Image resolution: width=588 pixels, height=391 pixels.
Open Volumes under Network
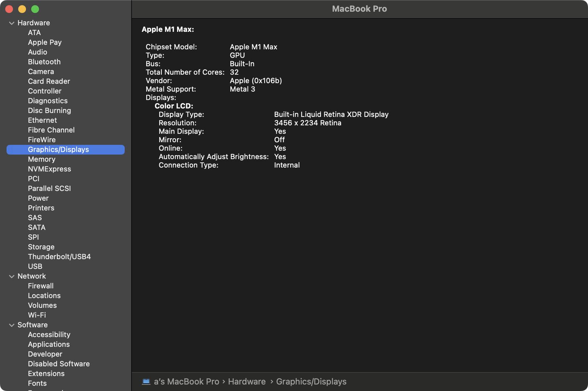pos(42,306)
